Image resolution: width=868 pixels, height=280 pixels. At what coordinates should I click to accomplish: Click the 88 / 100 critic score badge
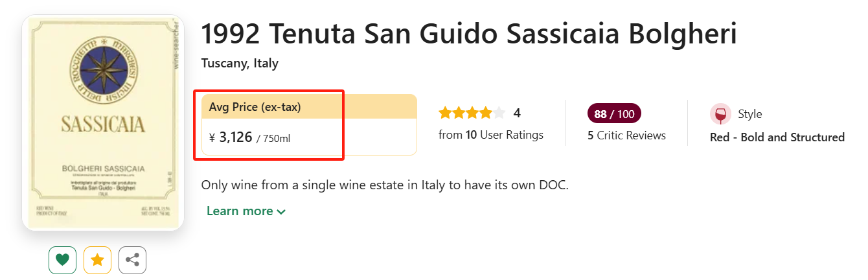(x=613, y=114)
